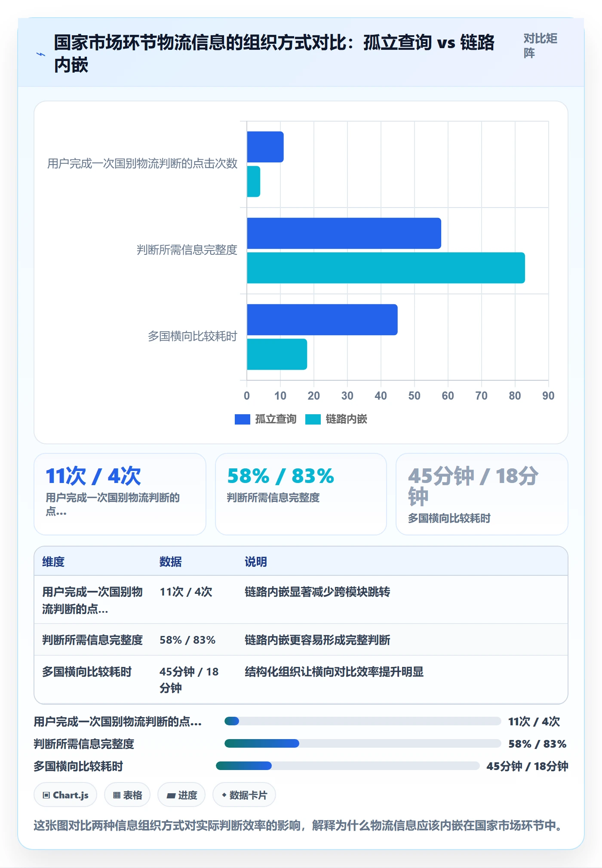Toggle the 孤立查询 legend color swatch
This screenshot has height=868, width=602.
click(242, 419)
